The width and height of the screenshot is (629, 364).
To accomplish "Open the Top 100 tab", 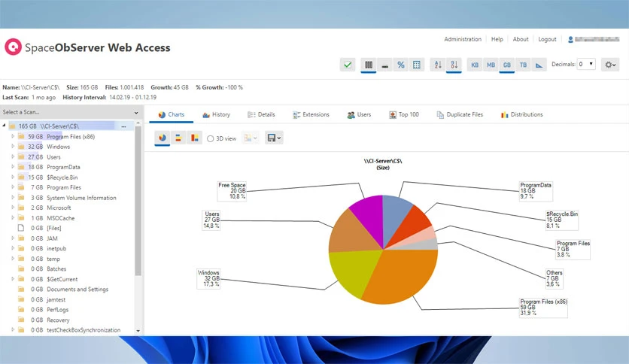I will pos(404,114).
